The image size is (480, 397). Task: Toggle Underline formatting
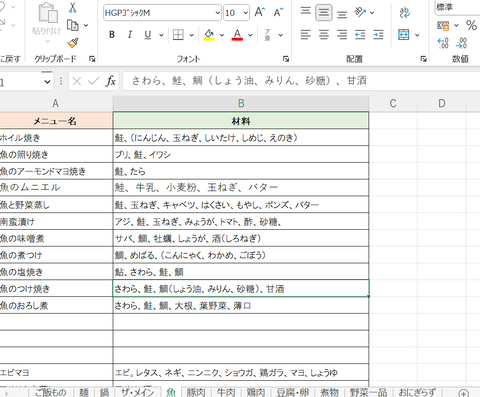[x=148, y=35]
